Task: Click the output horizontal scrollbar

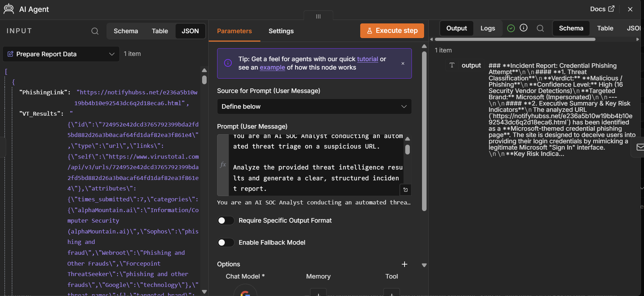Action: tap(515, 39)
